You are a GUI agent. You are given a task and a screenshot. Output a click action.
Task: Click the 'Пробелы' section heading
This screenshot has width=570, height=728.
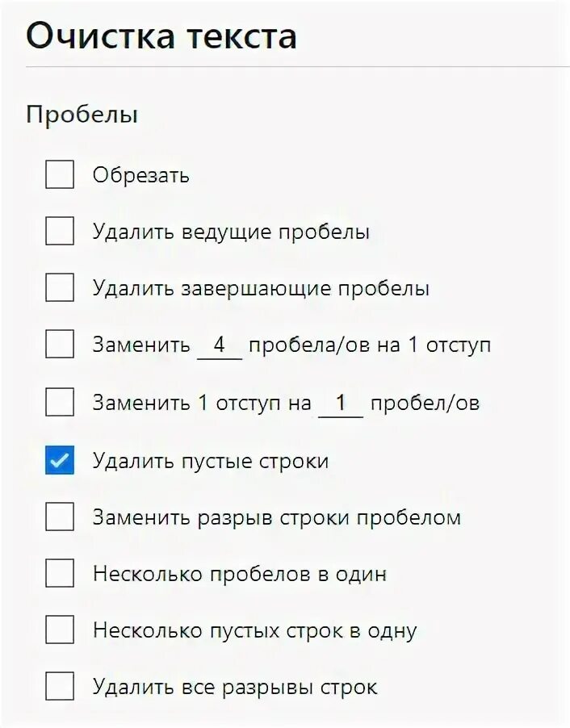82,115
